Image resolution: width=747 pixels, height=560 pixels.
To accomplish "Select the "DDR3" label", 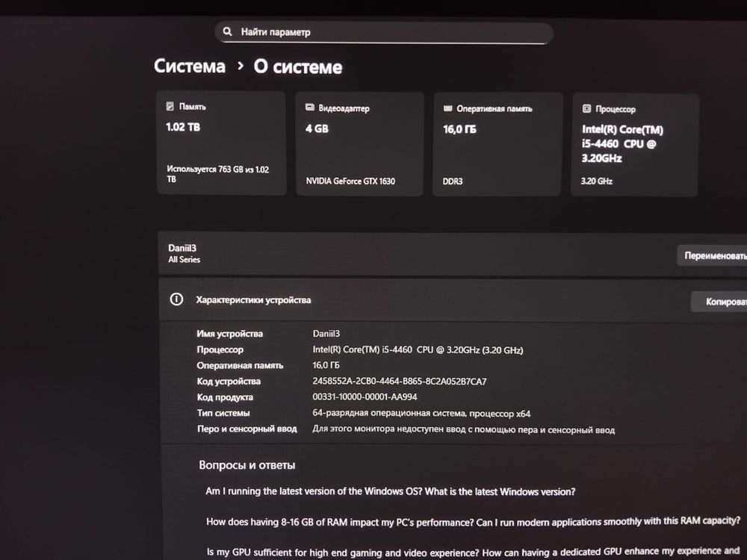I will click(x=453, y=181).
